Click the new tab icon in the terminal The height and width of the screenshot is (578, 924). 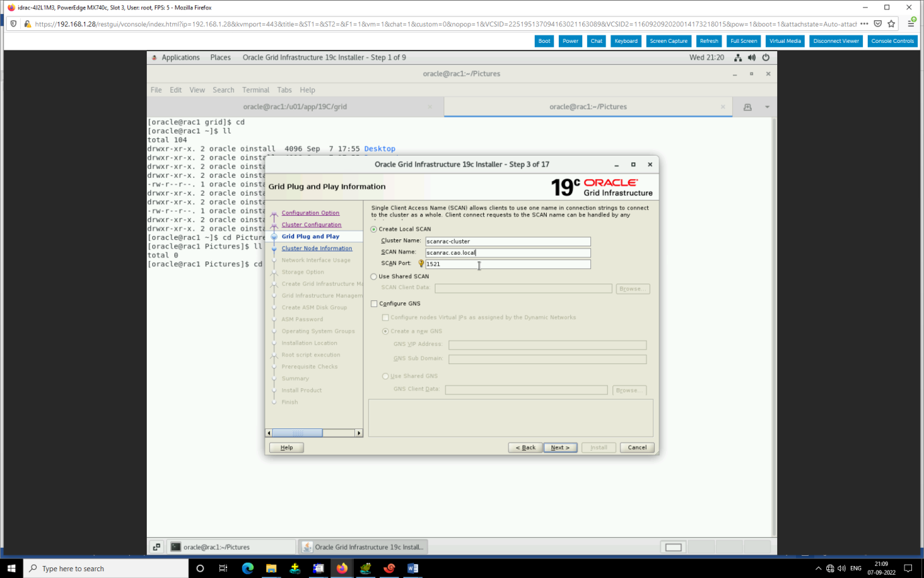tap(747, 107)
